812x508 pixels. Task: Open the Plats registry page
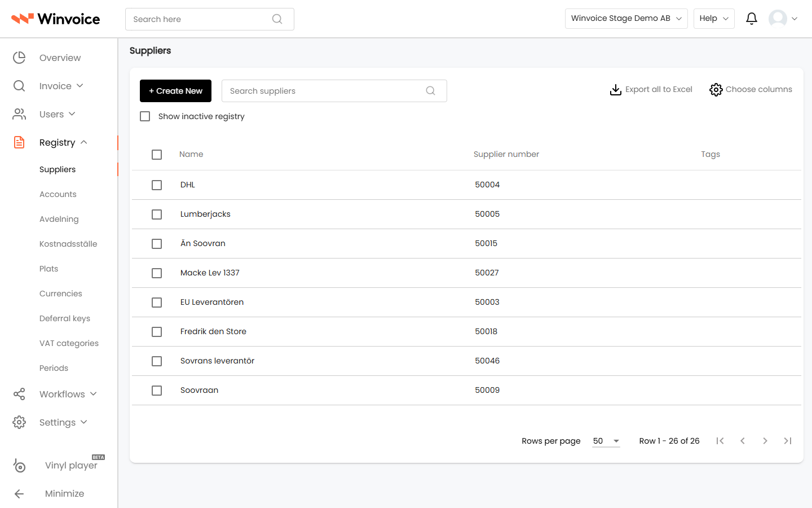tap(49, 269)
